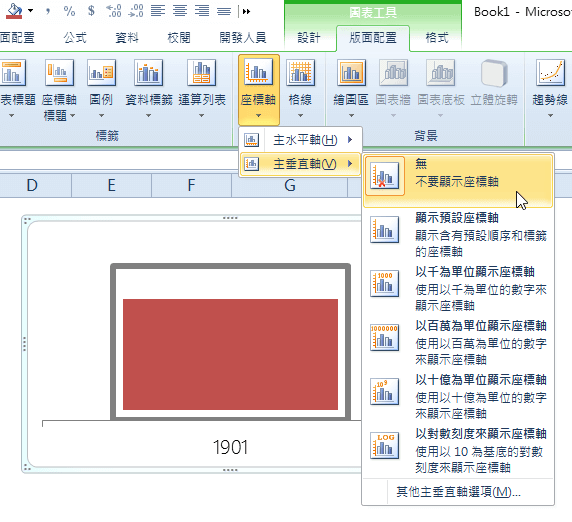Select 無 不要顯示座標軸 option
Viewport: 572px width, 522px height.
[459, 181]
